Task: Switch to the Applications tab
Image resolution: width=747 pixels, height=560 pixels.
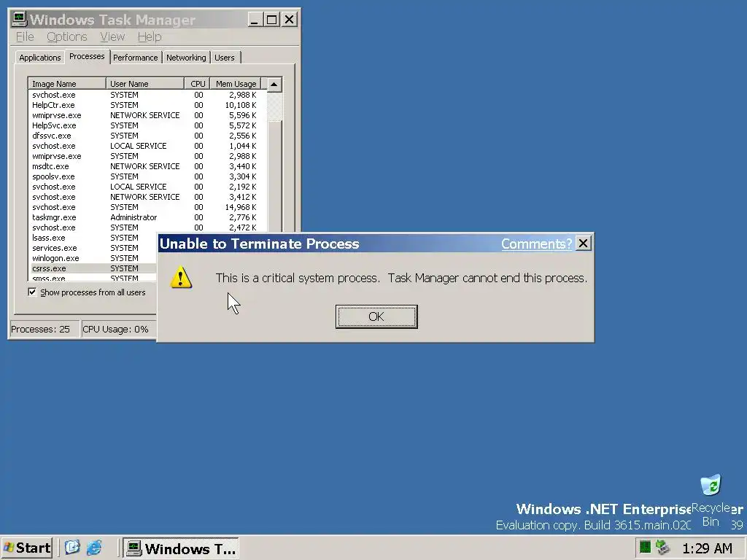Action: coord(40,58)
